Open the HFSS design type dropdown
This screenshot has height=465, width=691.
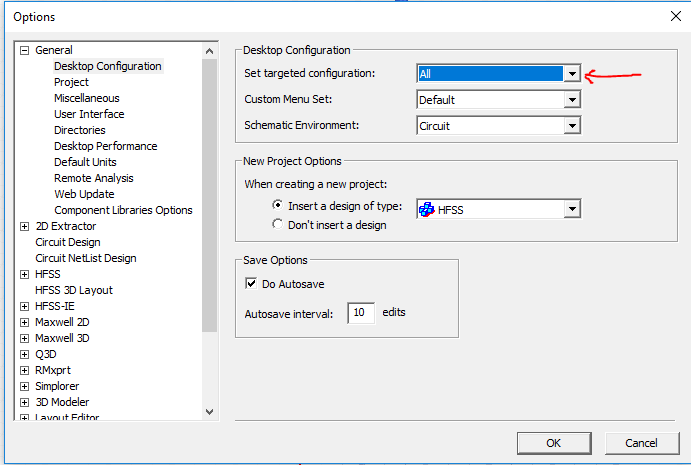(x=572, y=208)
